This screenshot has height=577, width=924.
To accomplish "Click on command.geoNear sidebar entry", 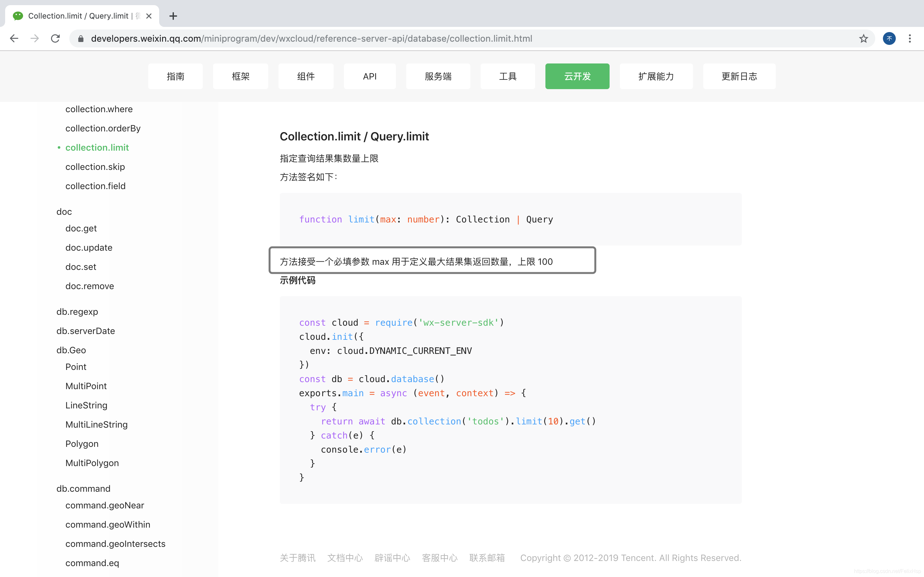I will [x=105, y=505].
